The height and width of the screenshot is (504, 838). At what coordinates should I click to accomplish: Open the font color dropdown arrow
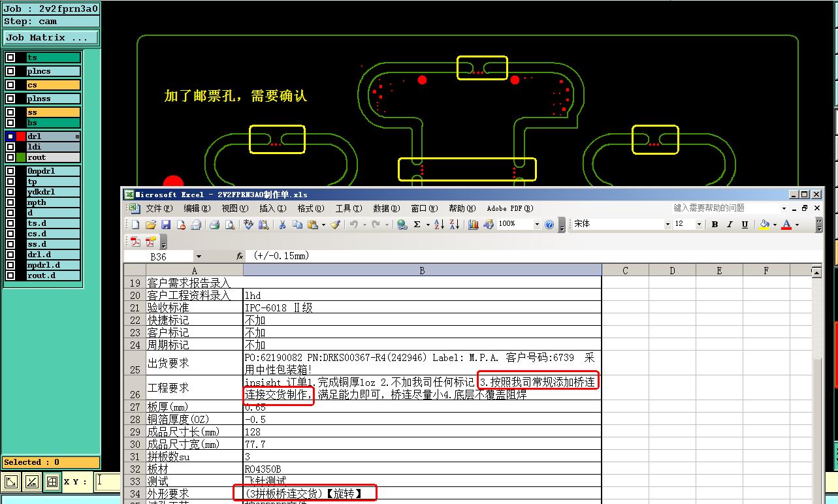click(797, 225)
